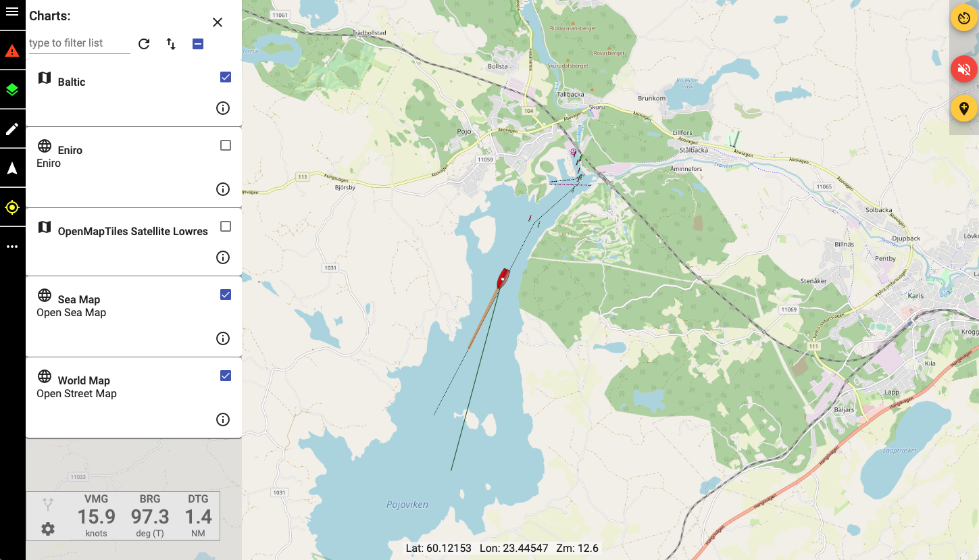Uncheck the Baltic chart checkbox
Image resolution: width=979 pixels, height=560 pixels.
coord(226,77)
